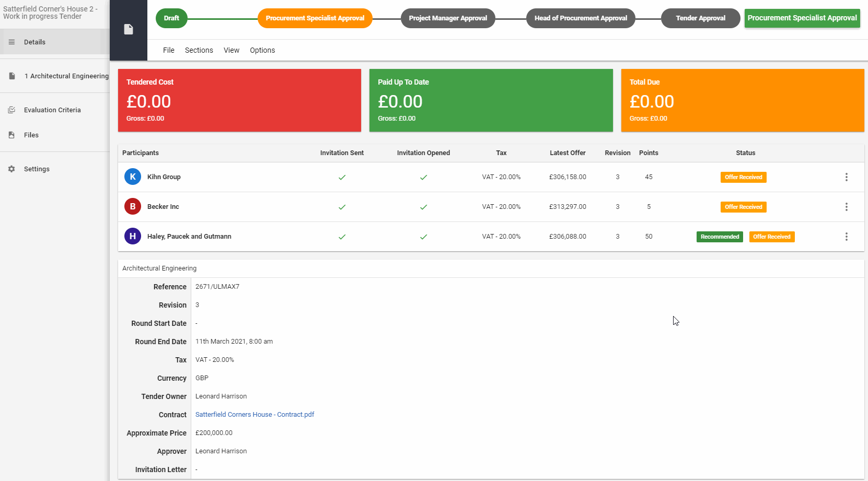Select the Draft workflow stage
Image resolution: width=868 pixels, height=481 pixels.
(171, 18)
